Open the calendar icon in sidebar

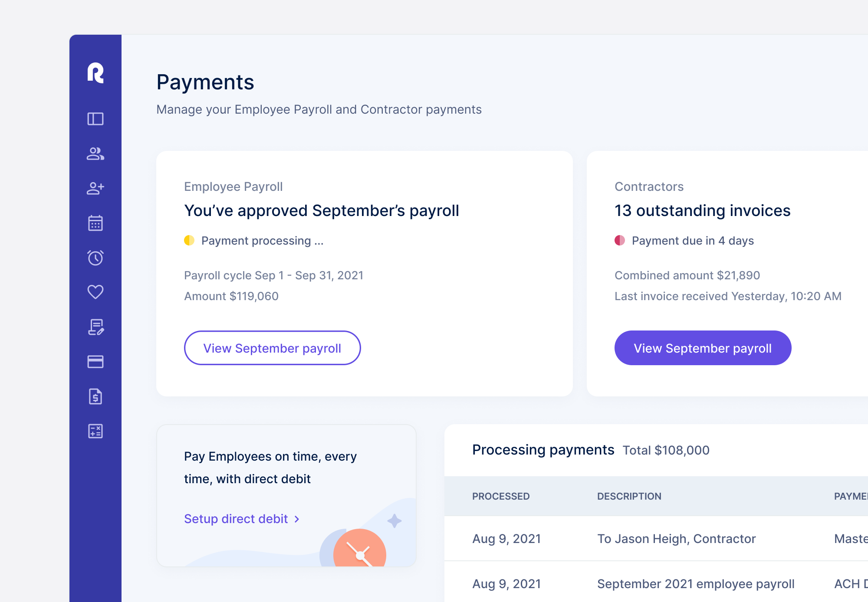pos(95,223)
